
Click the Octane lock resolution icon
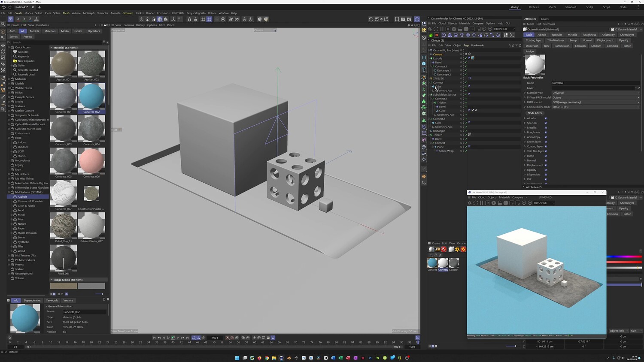(460, 29)
